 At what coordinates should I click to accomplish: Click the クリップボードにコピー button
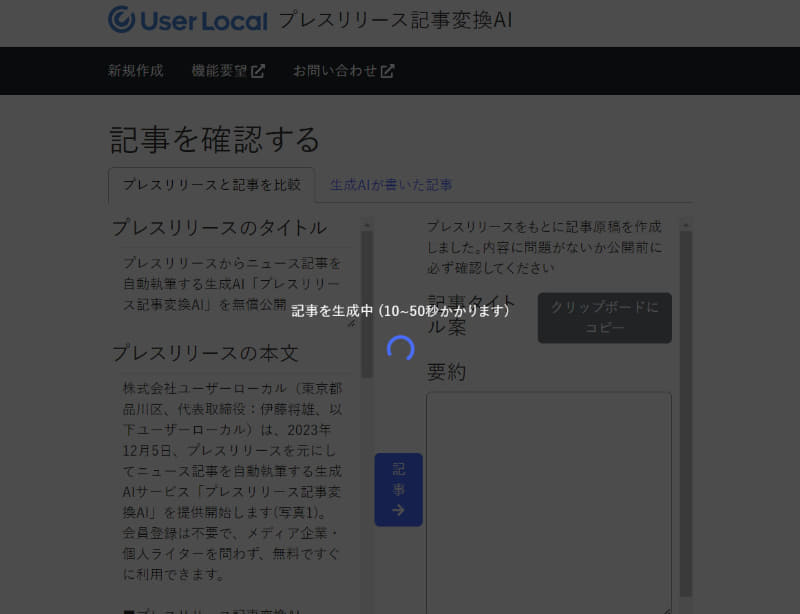pyautogui.click(x=604, y=317)
